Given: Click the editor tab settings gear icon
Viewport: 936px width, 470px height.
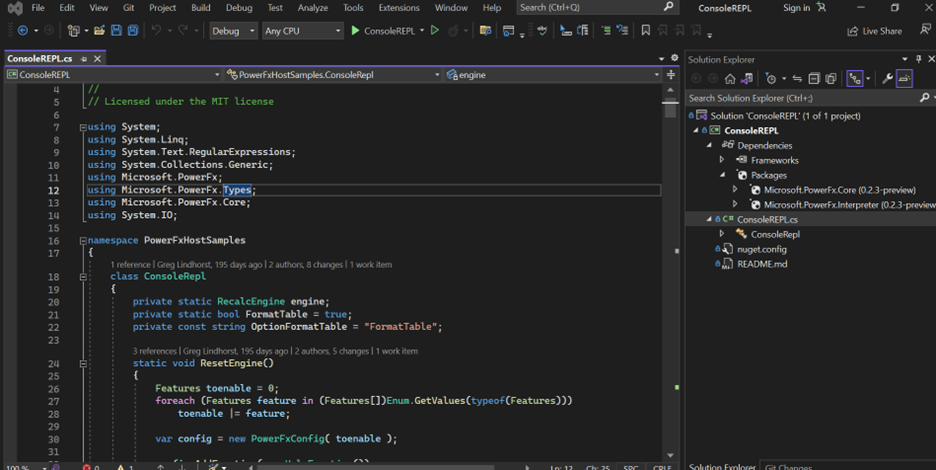Looking at the screenshot, I should (x=675, y=58).
